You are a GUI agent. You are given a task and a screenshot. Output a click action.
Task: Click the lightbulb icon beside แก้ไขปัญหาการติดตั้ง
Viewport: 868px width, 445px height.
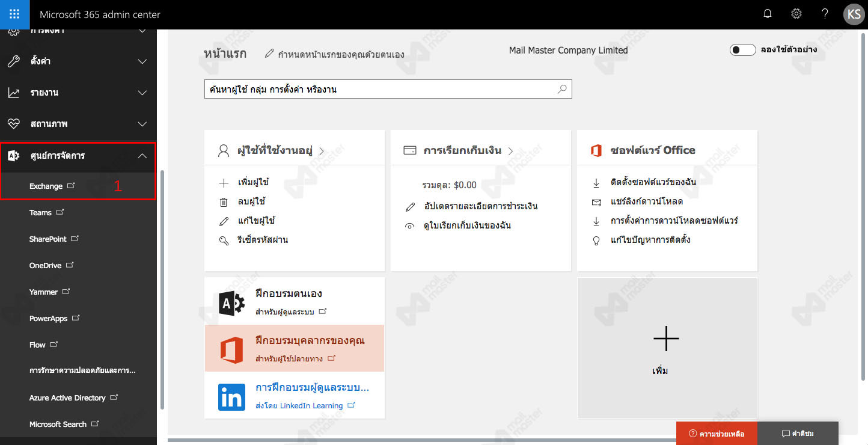597,240
